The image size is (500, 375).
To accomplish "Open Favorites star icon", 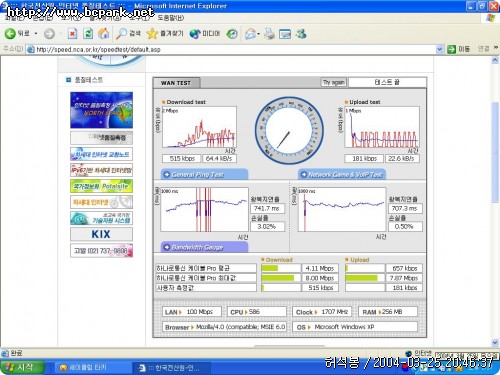I will pyautogui.click(x=152, y=33).
